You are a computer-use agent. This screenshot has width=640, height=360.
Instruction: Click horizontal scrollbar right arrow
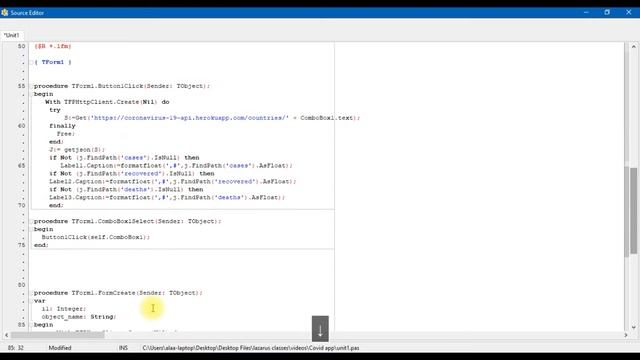click(x=626, y=335)
